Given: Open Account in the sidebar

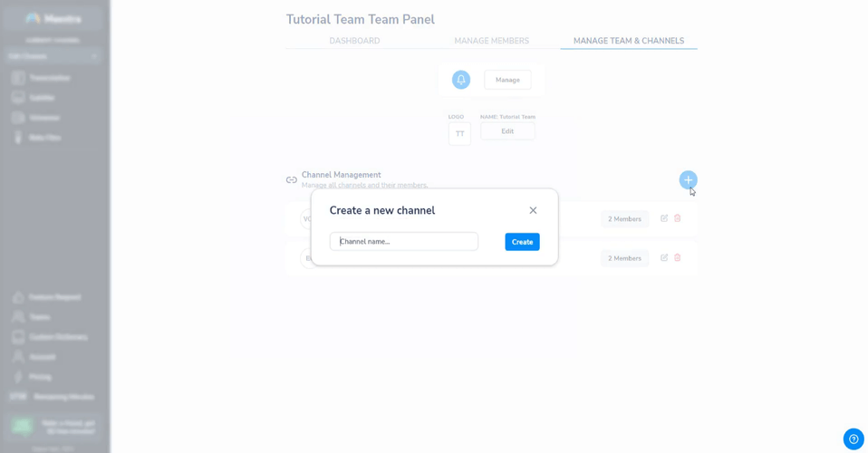Looking at the screenshot, I should (x=34, y=357).
